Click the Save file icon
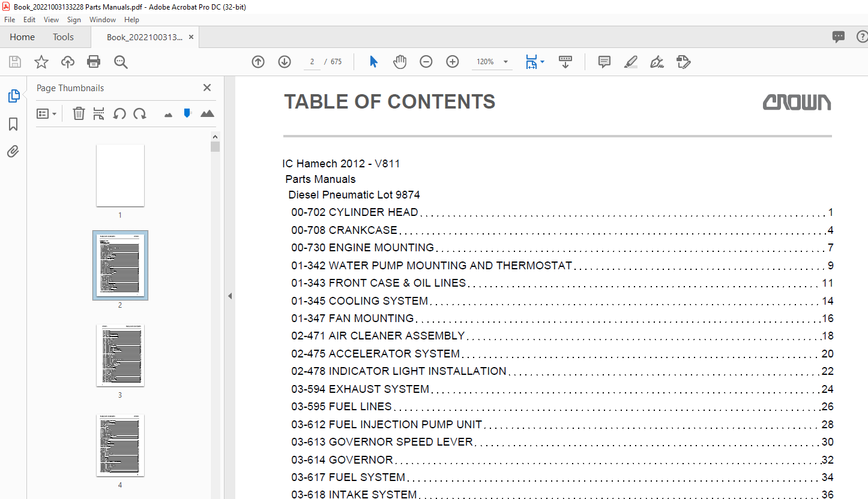Screen dimensions: 868x499 pyautogui.click(x=15, y=62)
